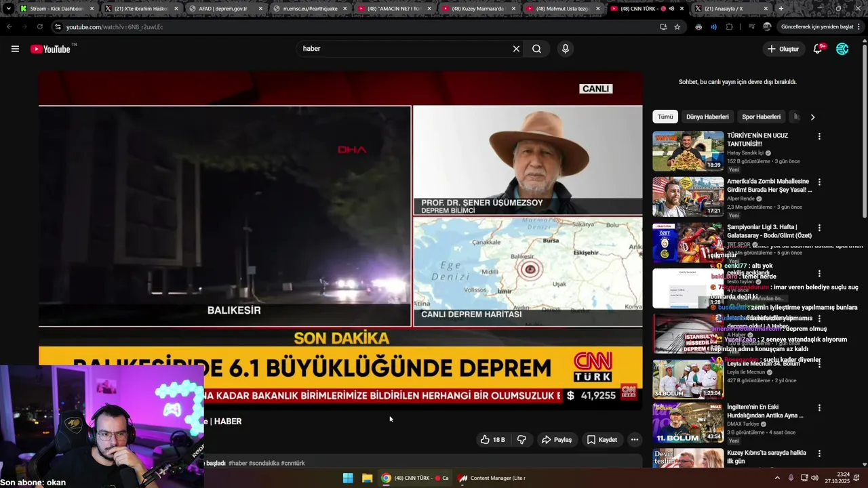Open the Oluştur create menu
The width and height of the screenshot is (868, 488).
click(783, 49)
